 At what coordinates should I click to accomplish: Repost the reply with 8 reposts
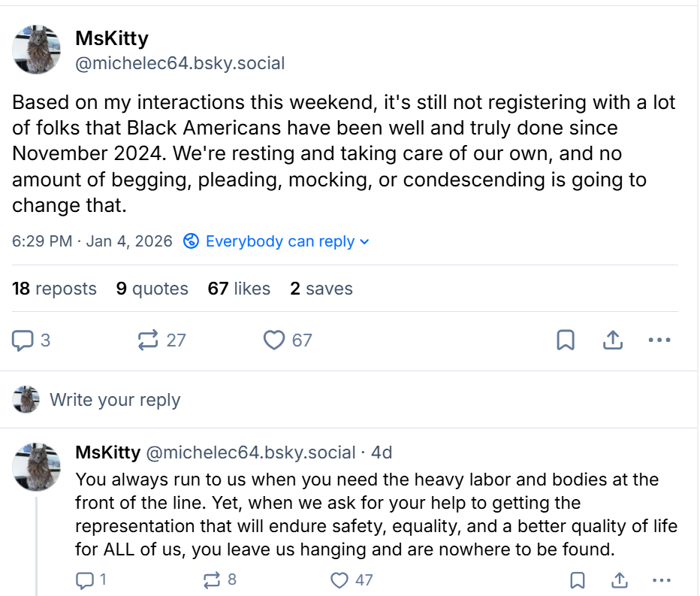pyautogui.click(x=212, y=579)
